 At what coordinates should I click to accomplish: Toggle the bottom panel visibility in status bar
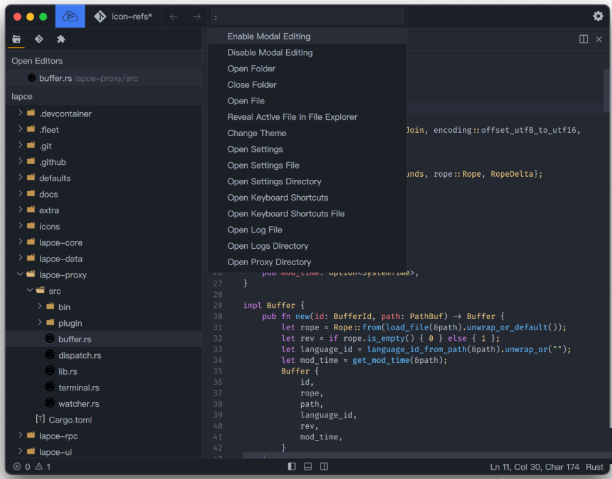click(308, 467)
